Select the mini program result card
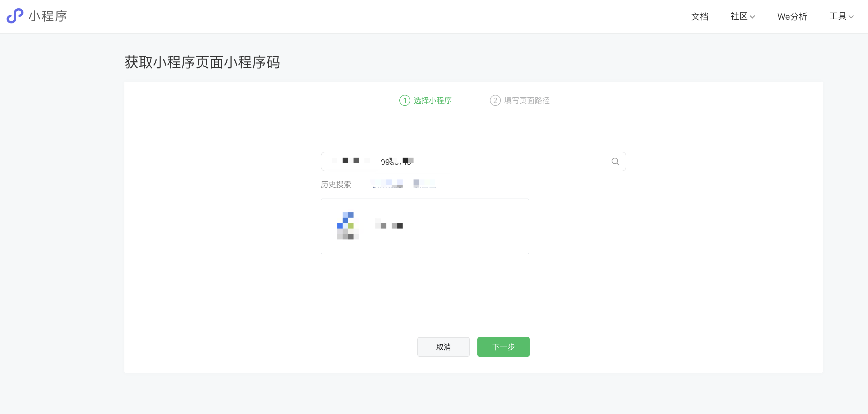This screenshot has width=868, height=414. pyautogui.click(x=424, y=226)
